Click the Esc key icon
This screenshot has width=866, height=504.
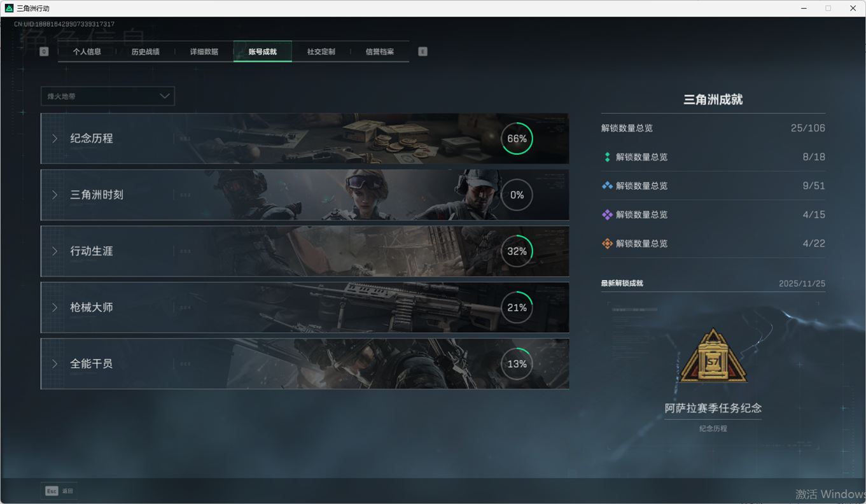pos(52,491)
